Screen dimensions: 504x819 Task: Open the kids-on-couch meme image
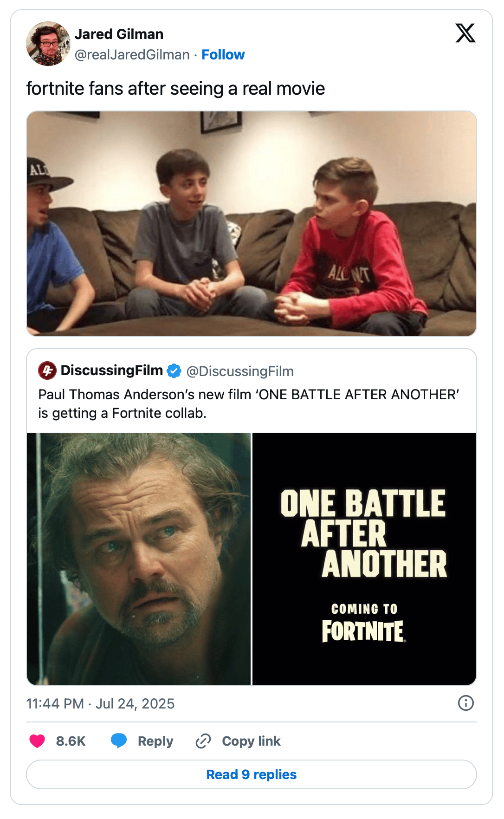(x=252, y=223)
